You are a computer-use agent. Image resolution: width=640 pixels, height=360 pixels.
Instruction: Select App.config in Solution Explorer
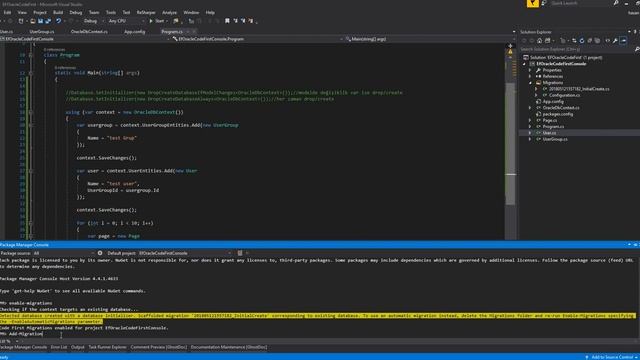[553, 102]
